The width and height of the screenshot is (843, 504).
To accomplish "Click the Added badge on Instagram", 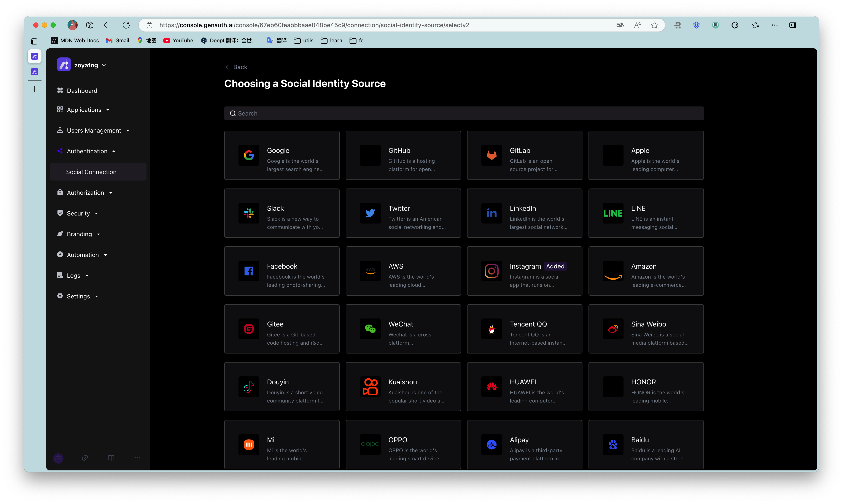I will pos(555,266).
